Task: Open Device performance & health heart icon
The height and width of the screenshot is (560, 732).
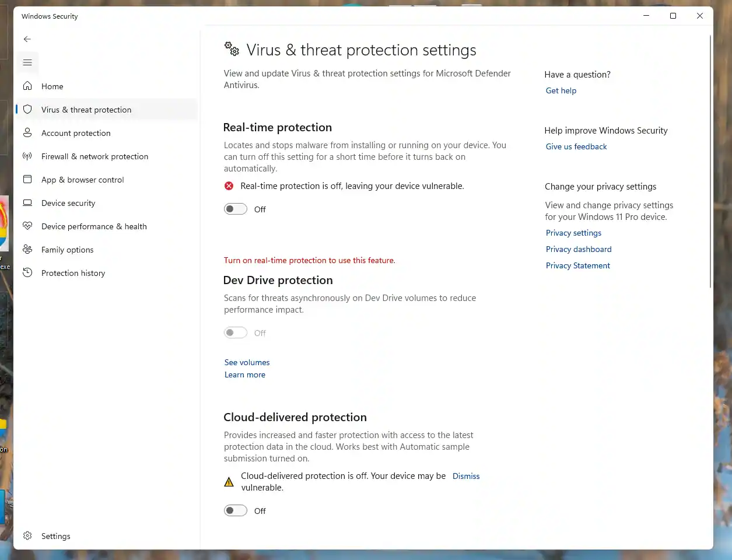Action: click(27, 226)
